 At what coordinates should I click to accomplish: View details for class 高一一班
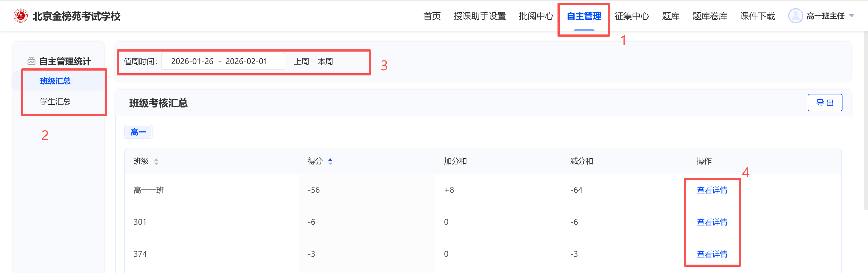tap(712, 190)
